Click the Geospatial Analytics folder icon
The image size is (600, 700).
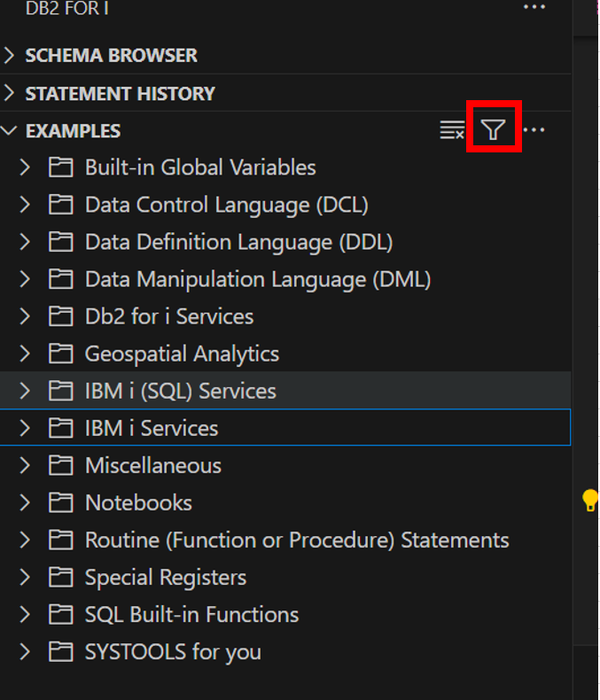[x=60, y=354]
